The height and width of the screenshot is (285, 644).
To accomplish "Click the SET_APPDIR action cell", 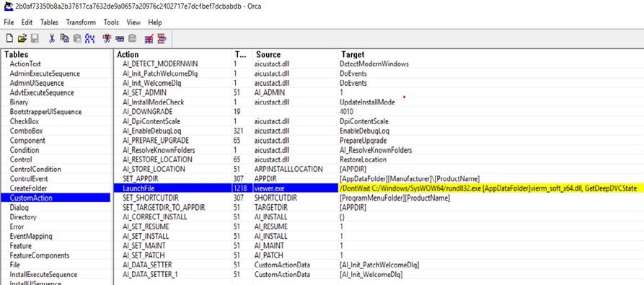I will [x=140, y=179].
